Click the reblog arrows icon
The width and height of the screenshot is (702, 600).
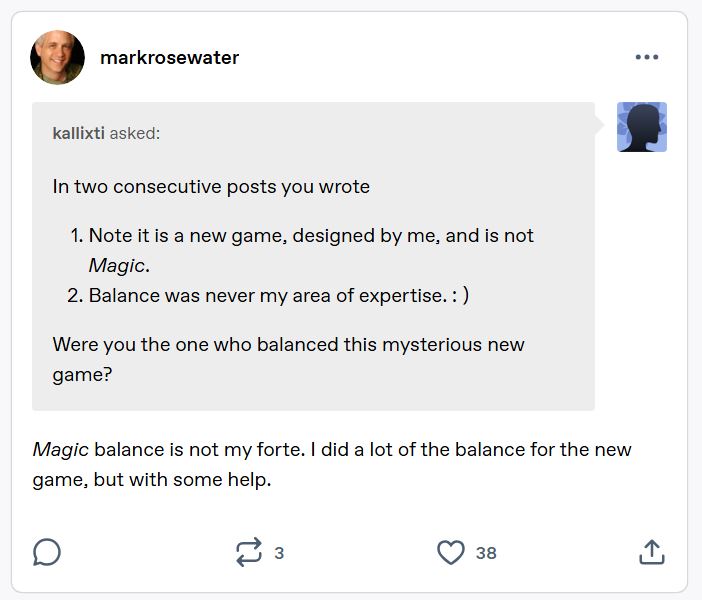point(248,552)
